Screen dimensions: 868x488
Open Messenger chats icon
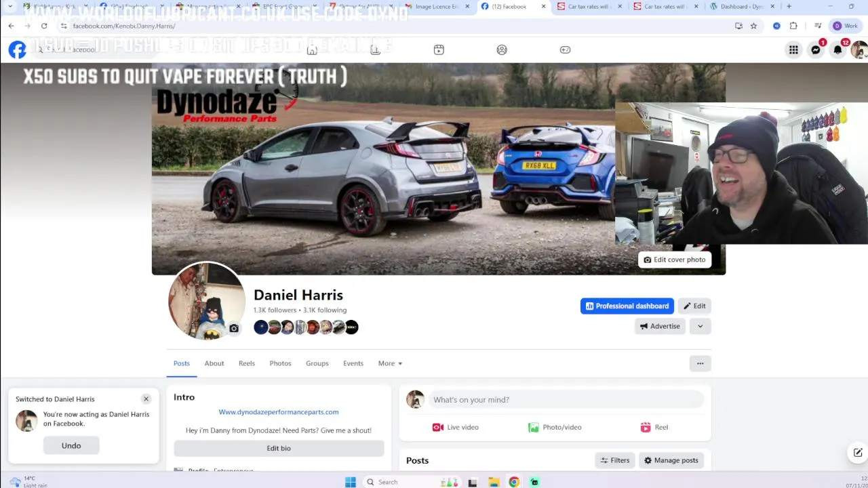point(816,49)
